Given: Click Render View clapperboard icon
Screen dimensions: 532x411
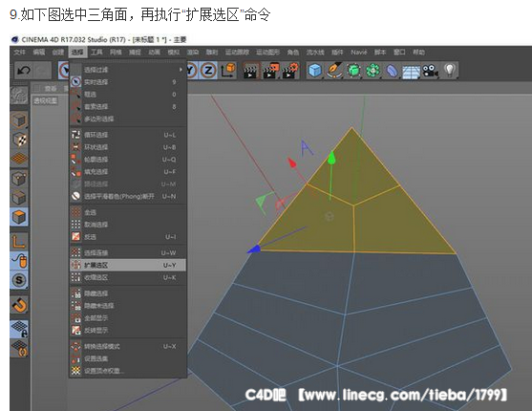Looking at the screenshot, I should pos(251,71).
